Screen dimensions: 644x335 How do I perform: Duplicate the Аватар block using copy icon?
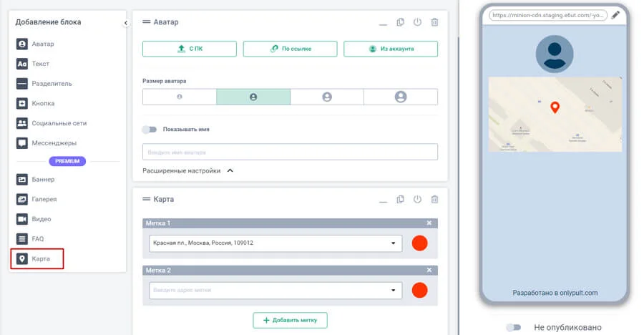coord(401,22)
